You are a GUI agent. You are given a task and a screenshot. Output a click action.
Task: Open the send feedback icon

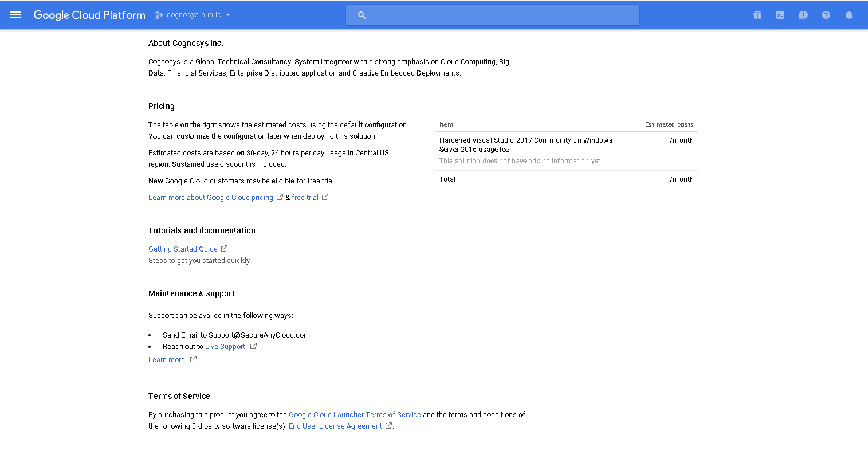pos(803,15)
